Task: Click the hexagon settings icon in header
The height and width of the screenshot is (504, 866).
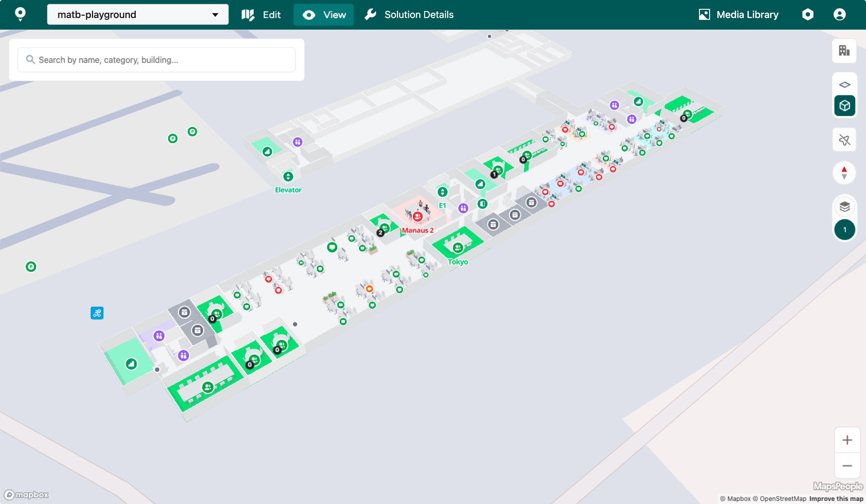Action: pyautogui.click(x=808, y=14)
